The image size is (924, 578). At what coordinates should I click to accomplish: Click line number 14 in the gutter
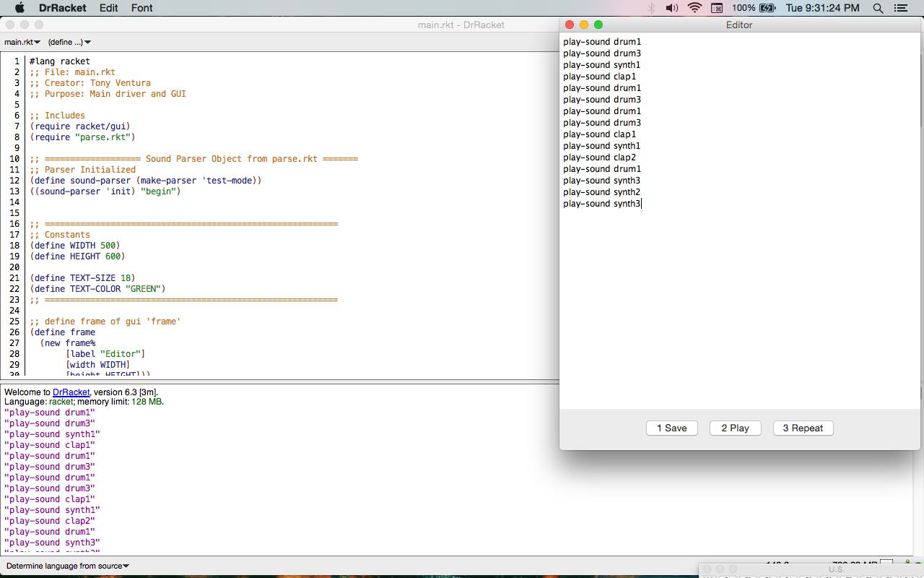[x=14, y=202]
